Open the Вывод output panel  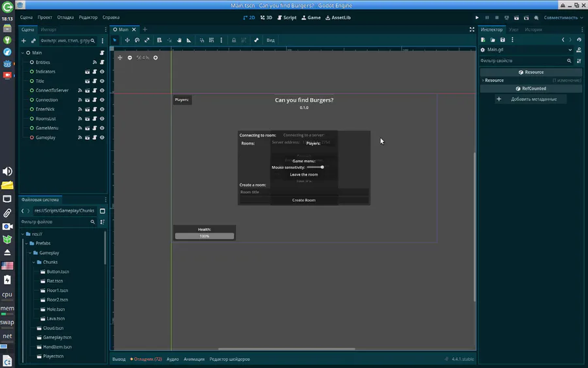(119, 359)
